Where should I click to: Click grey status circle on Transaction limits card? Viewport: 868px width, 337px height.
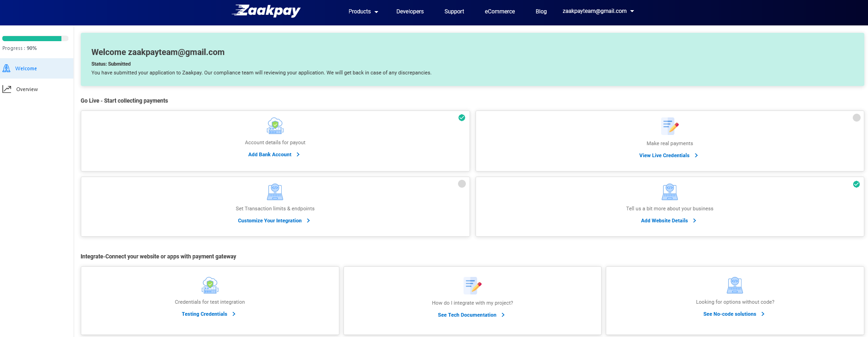point(462,184)
